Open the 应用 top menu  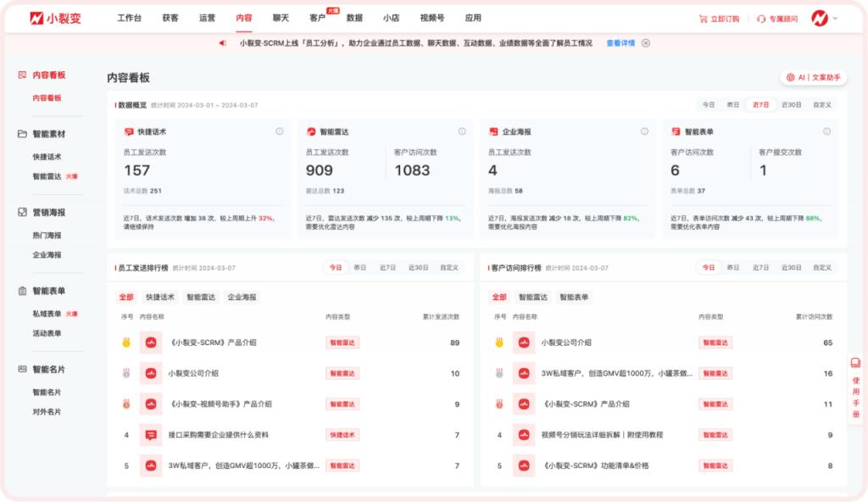[x=473, y=19]
